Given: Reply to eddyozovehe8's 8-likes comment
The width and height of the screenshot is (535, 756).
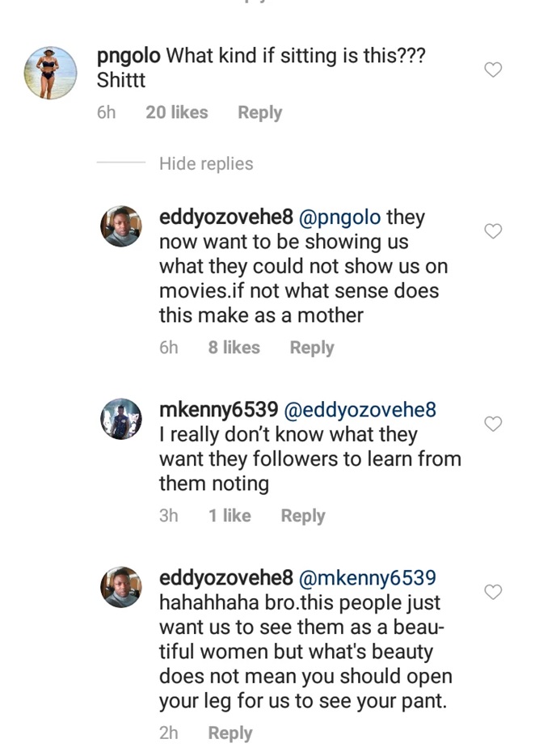Looking at the screenshot, I should click(312, 348).
